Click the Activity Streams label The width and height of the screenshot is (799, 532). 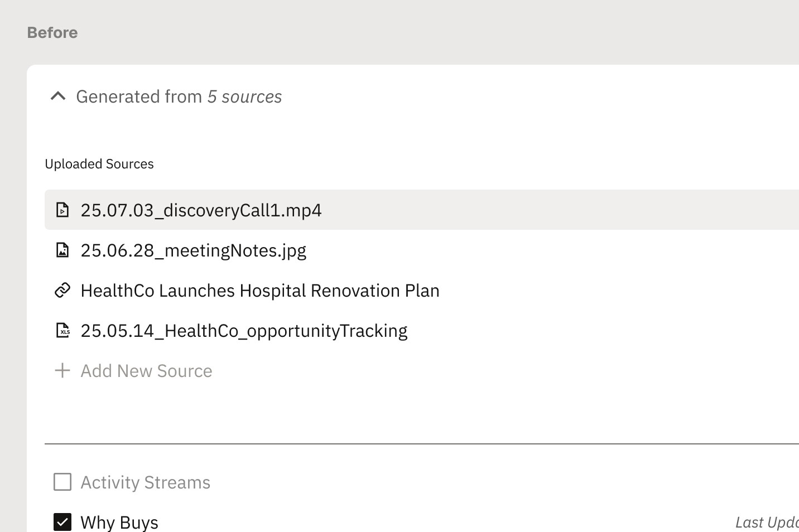[x=145, y=482]
